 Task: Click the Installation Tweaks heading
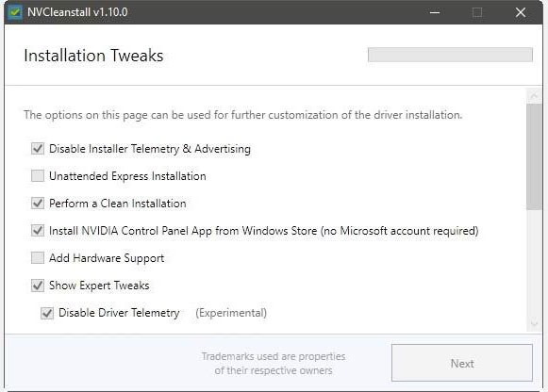(93, 56)
